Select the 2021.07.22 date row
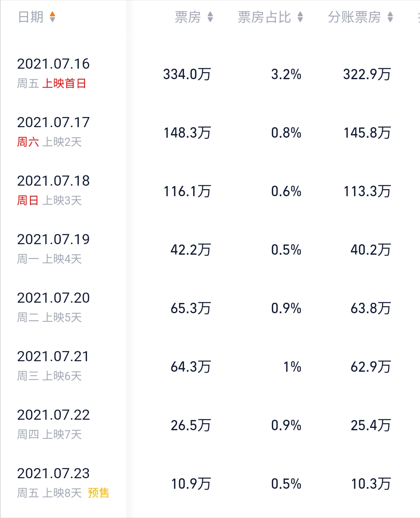The image size is (420, 518). click(x=210, y=425)
